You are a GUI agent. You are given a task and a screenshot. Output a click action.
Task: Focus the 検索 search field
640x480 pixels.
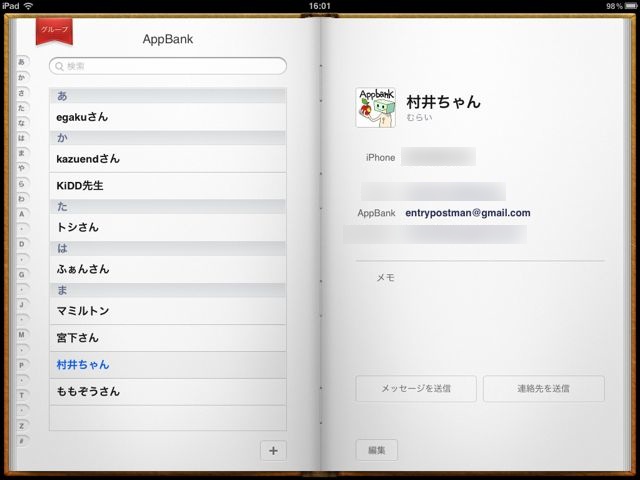coord(168,66)
